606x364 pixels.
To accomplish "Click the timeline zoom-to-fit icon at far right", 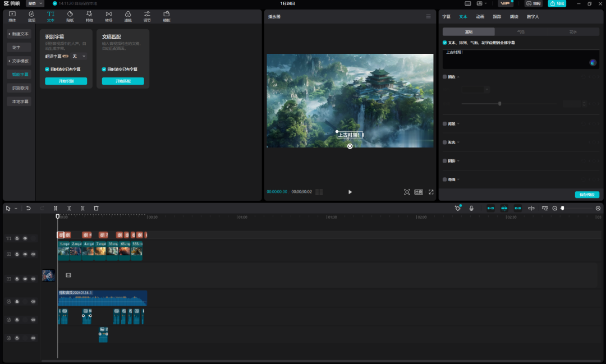I will [598, 208].
